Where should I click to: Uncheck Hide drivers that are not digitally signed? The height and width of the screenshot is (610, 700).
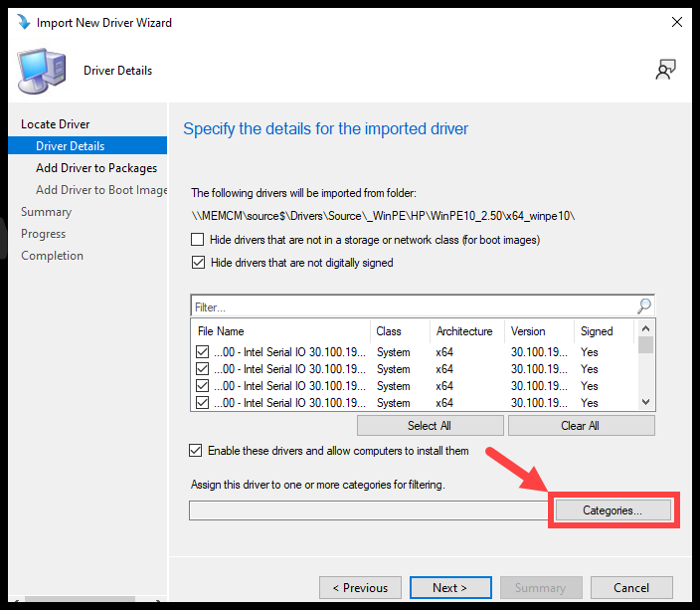click(x=198, y=263)
